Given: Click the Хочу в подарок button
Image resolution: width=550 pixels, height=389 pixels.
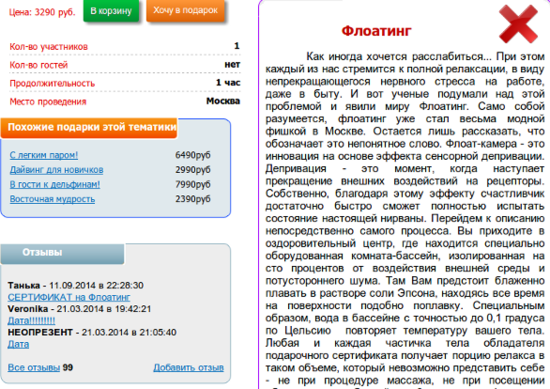Looking at the screenshot, I should point(185,11).
